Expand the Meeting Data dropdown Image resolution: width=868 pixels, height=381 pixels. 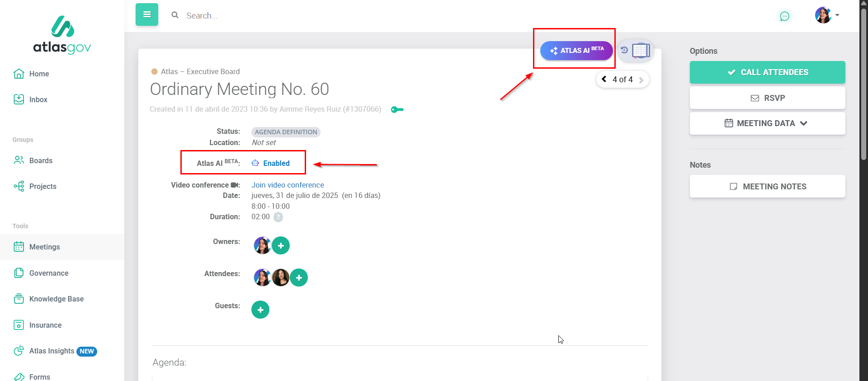[767, 123]
